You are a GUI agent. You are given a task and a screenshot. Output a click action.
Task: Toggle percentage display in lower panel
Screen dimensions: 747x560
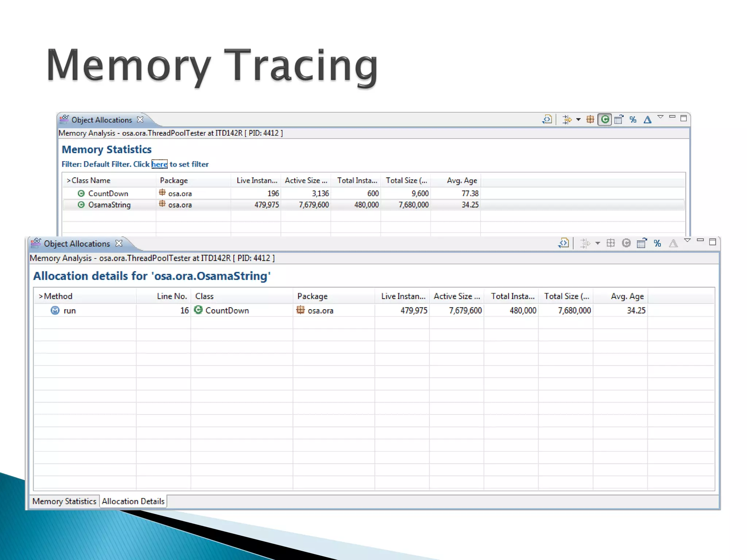pos(657,243)
